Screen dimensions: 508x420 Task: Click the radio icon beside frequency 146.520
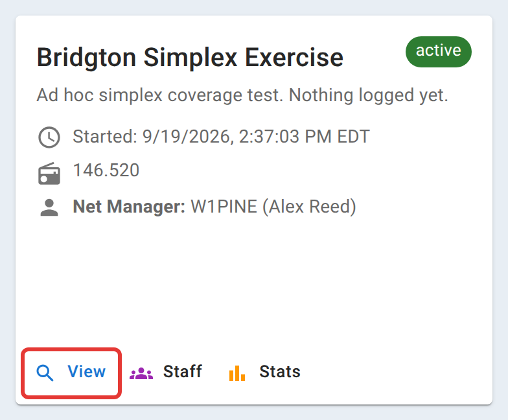tap(49, 174)
